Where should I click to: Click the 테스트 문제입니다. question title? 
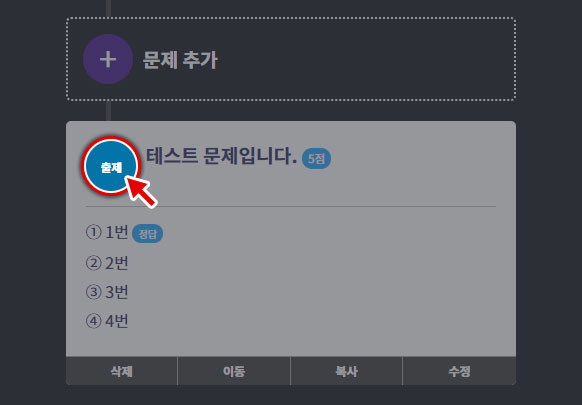(x=221, y=156)
